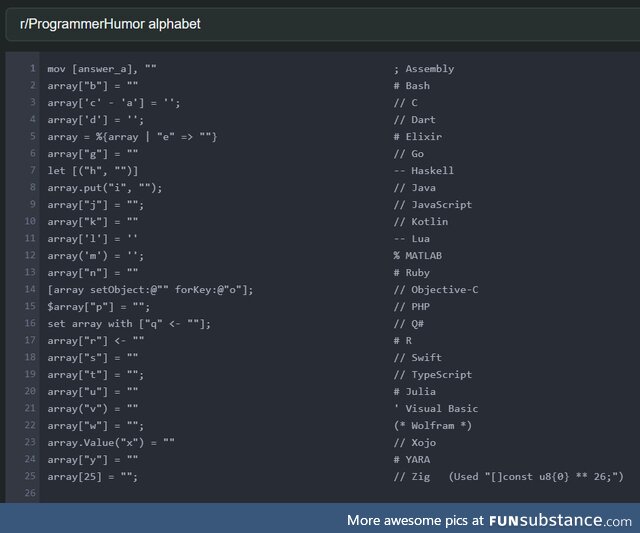This screenshot has height=533, width=640.
Task: Click the setObject forKey code line
Action: click(150, 290)
